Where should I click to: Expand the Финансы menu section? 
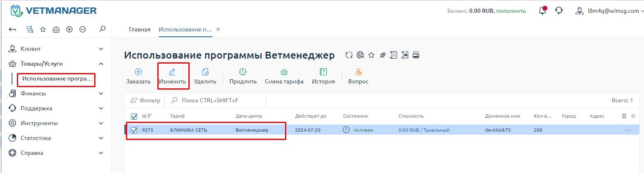tap(56, 93)
